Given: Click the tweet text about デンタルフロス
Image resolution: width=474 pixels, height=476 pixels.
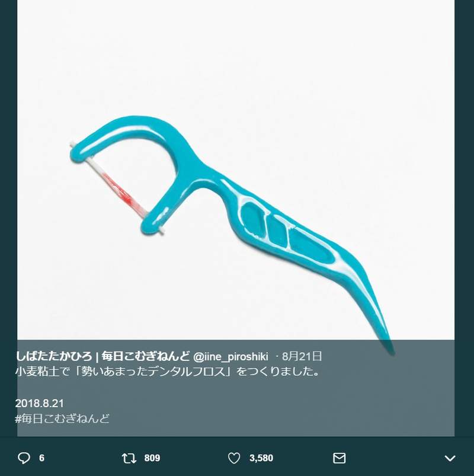Looking at the screenshot, I should pos(167,372).
